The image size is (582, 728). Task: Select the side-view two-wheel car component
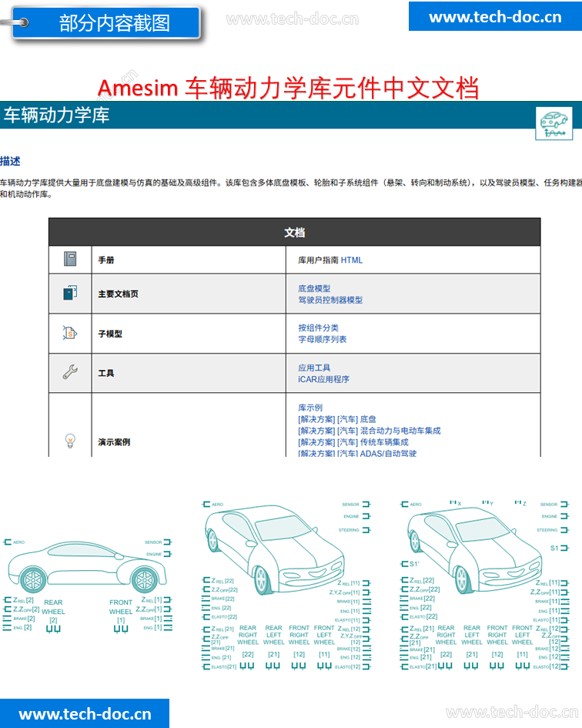(87, 586)
